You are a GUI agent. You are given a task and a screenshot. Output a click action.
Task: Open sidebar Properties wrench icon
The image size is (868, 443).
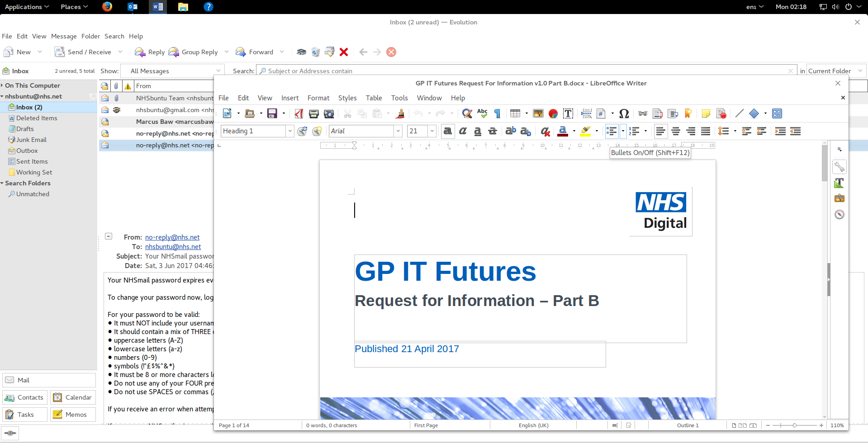click(840, 167)
